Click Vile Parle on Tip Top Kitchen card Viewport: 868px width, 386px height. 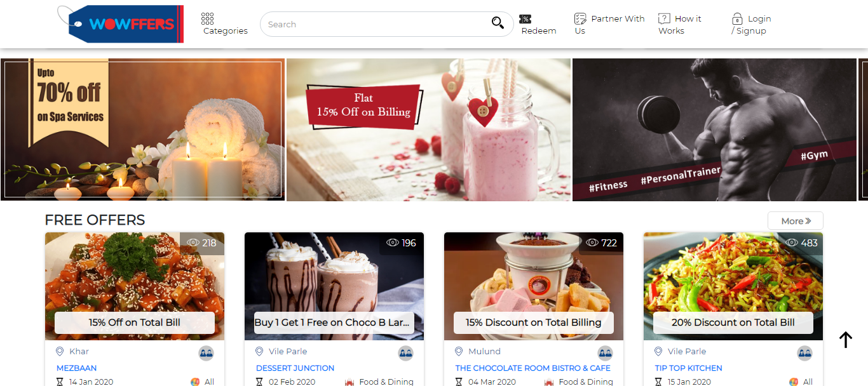click(687, 351)
